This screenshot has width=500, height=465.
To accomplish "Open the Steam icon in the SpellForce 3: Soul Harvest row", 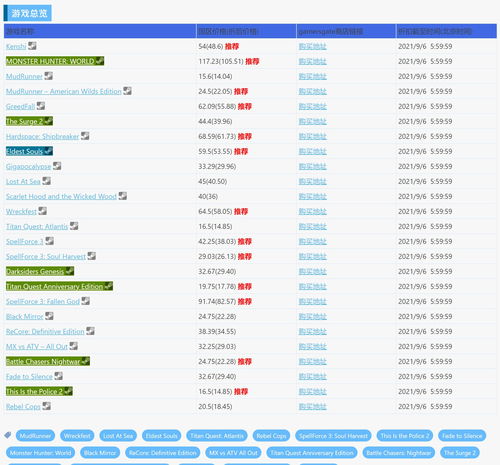I will (92, 256).
